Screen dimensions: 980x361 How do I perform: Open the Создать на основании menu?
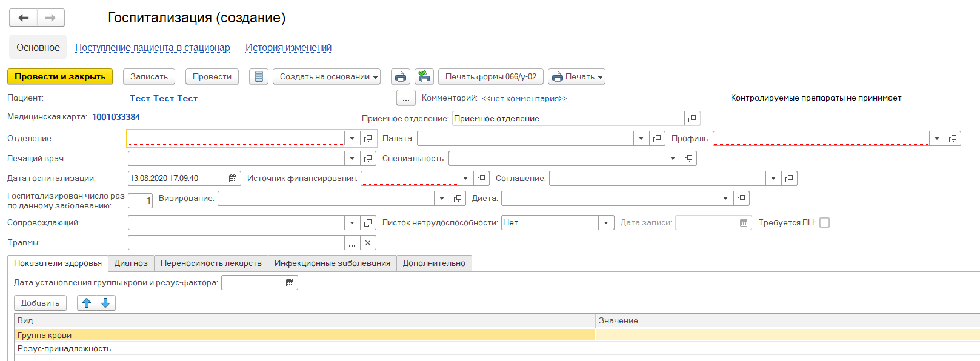point(327,77)
